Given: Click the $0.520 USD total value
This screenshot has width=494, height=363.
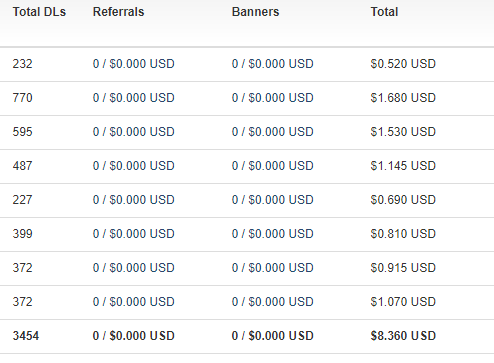Looking at the screenshot, I should click(x=403, y=64).
